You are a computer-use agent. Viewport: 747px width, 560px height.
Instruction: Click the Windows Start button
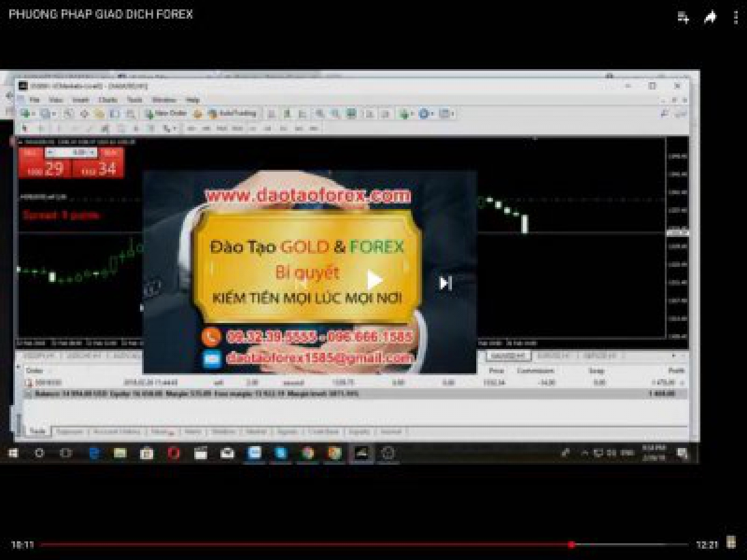pyautogui.click(x=12, y=454)
